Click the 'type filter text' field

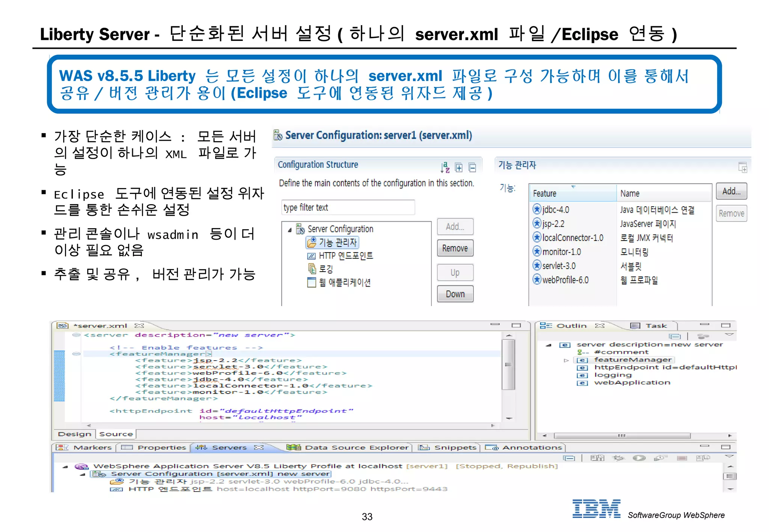(x=348, y=207)
